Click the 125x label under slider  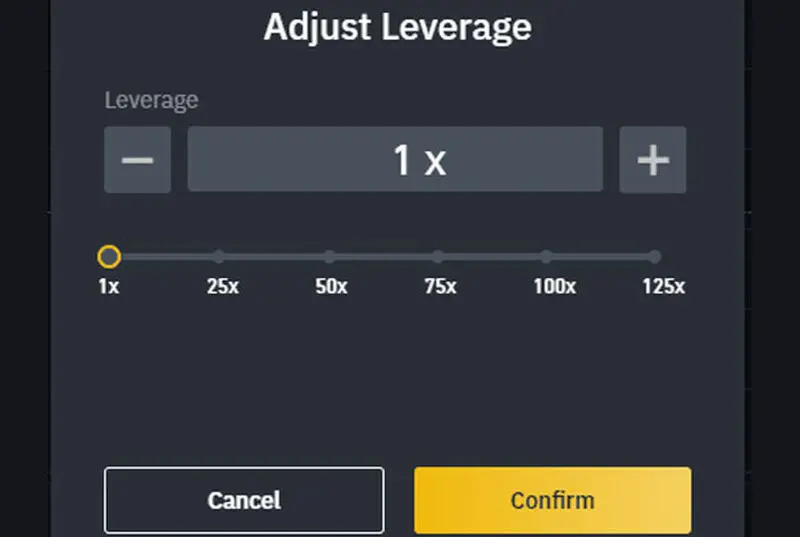pyautogui.click(x=663, y=286)
